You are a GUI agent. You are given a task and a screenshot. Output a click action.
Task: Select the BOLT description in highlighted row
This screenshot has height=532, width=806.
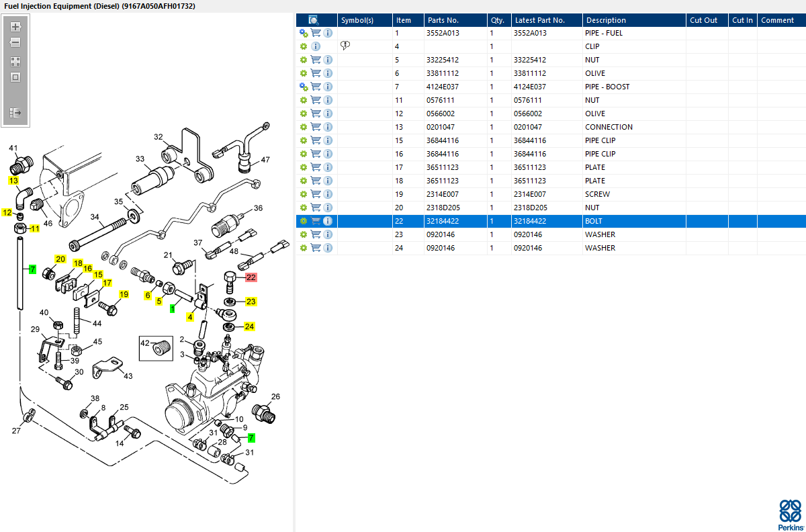[594, 221]
